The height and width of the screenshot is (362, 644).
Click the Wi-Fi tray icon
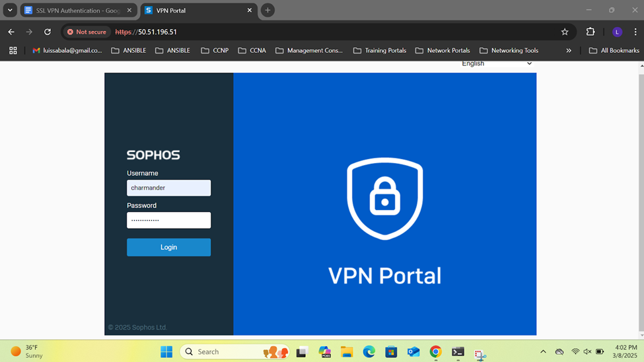coord(575,351)
